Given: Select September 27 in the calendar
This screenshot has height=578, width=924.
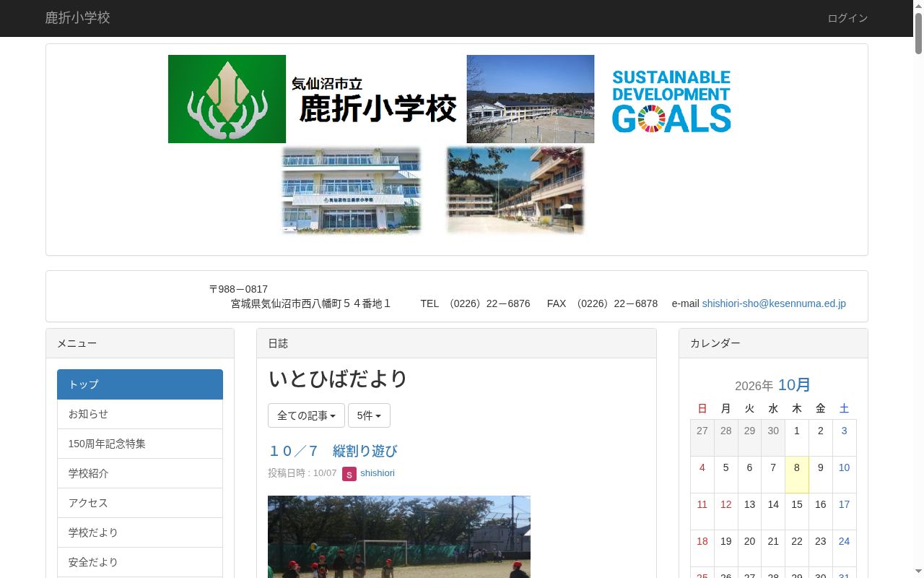Looking at the screenshot, I should pos(702,438).
